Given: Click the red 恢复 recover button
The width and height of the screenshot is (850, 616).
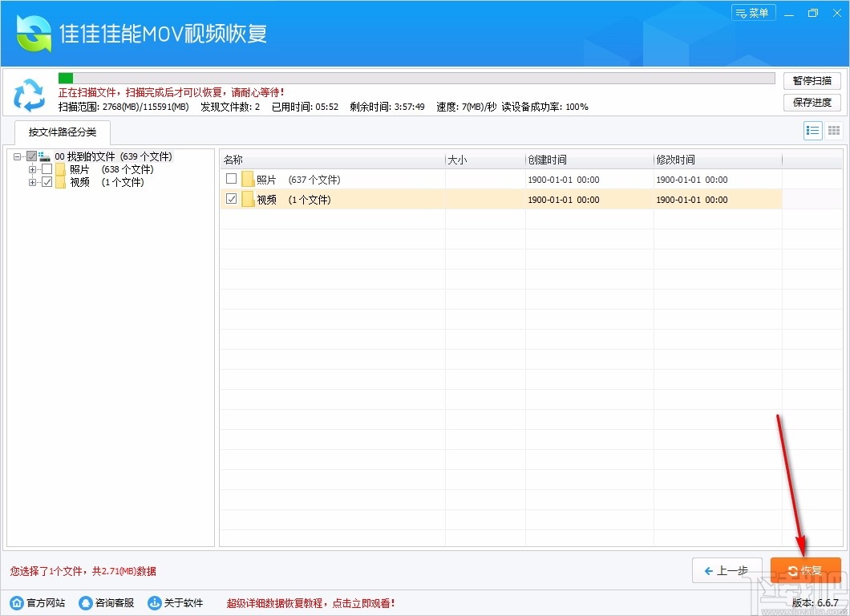Looking at the screenshot, I should coord(806,569).
